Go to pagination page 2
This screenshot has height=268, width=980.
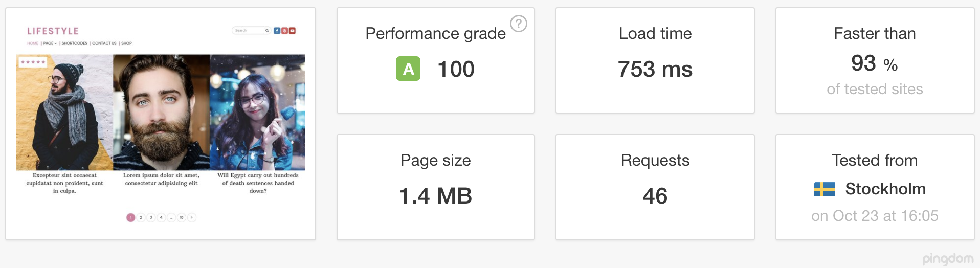pos(141,217)
